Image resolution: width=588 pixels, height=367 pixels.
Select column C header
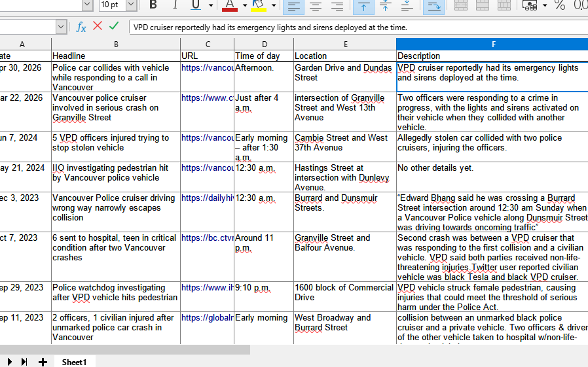(208, 44)
